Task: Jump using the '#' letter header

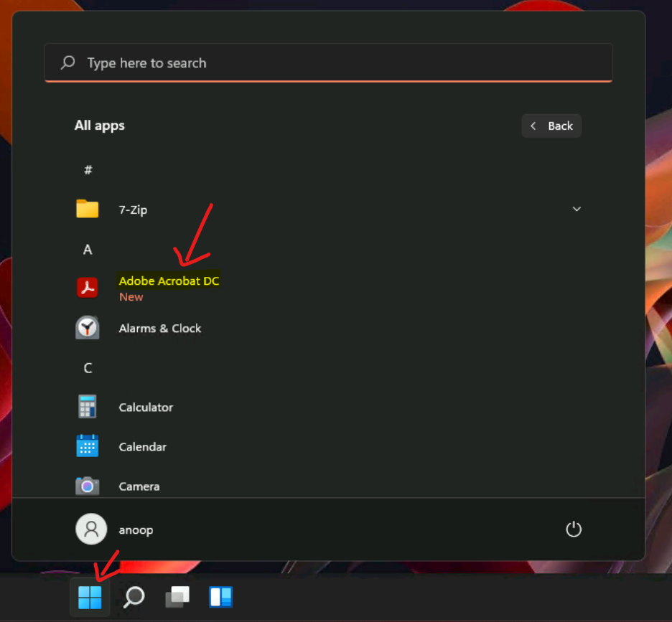Action: coord(88,170)
